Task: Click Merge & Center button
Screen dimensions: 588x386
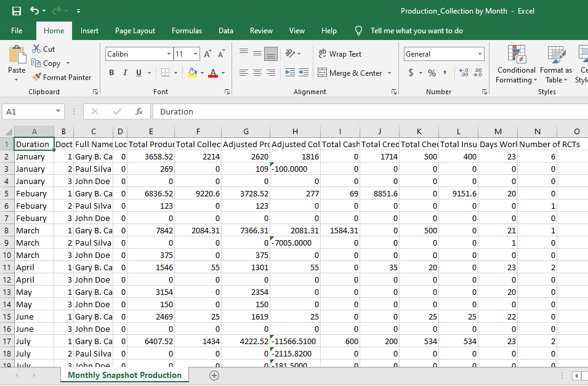Action: coord(350,73)
